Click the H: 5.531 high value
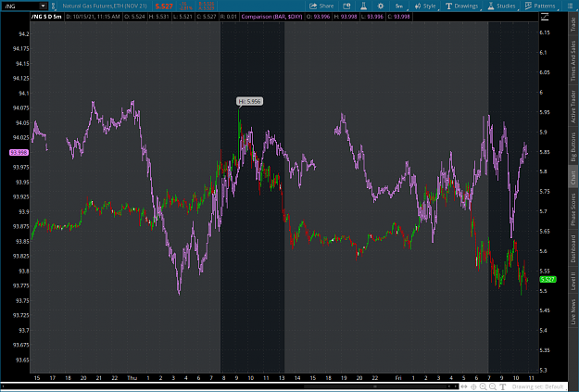 (159, 17)
